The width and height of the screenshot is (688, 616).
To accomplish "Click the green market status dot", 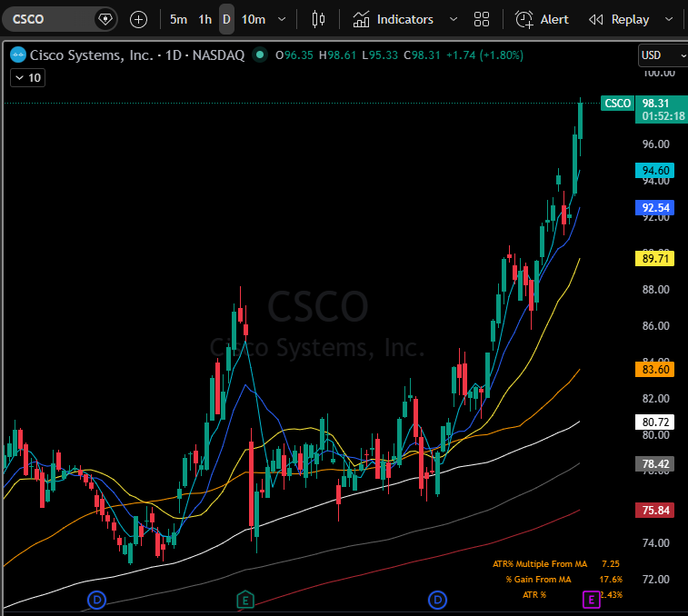I will pyautogui.click(x=260, y=55).
